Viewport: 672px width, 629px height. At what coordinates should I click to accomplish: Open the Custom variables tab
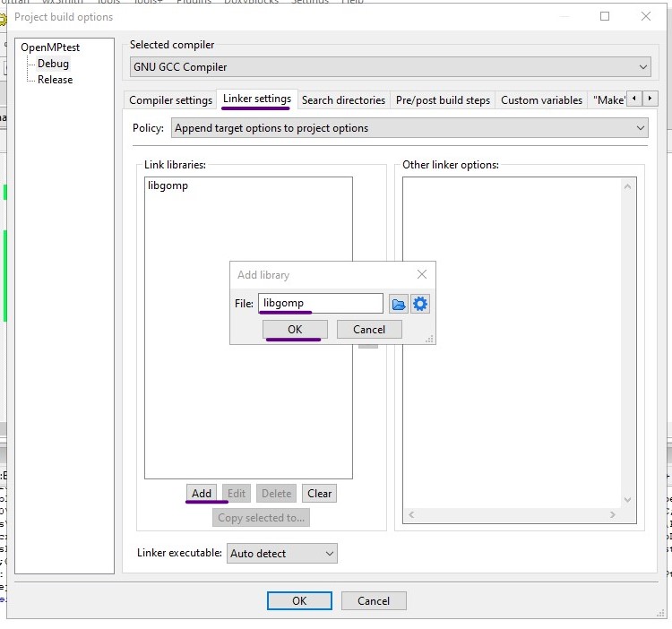point(541,100)
